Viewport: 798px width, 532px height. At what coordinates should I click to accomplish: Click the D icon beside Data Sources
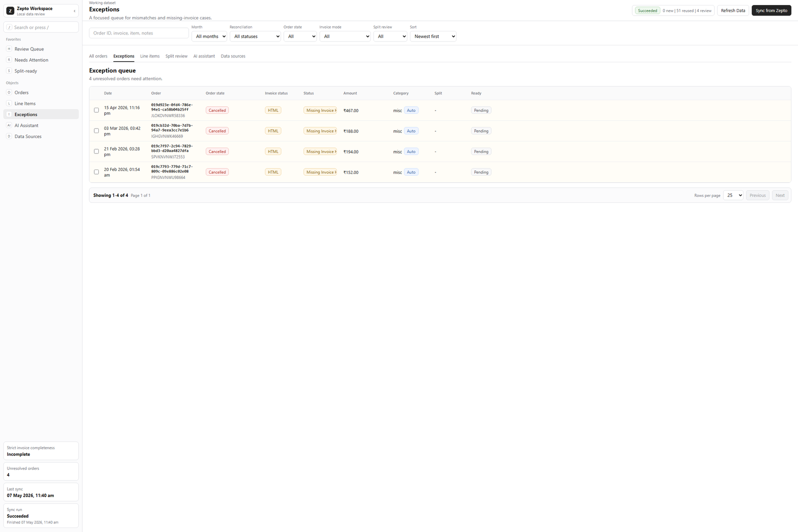click(x=9, y=136)
